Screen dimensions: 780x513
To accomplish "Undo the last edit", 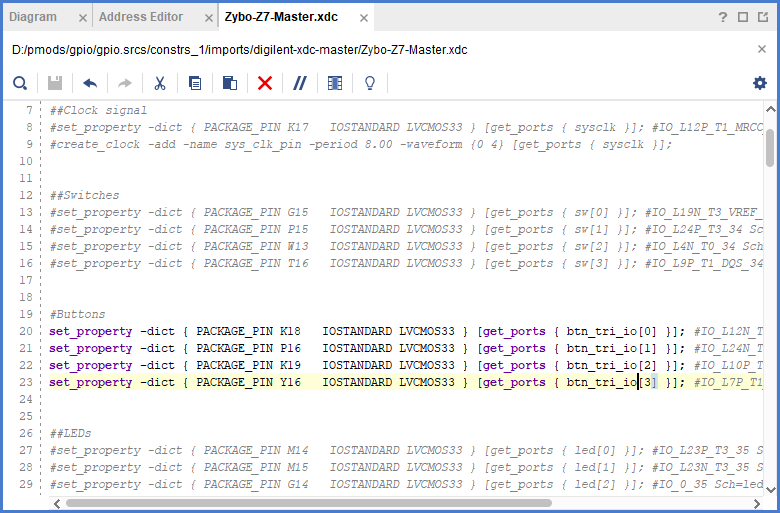I will [90, 83].
